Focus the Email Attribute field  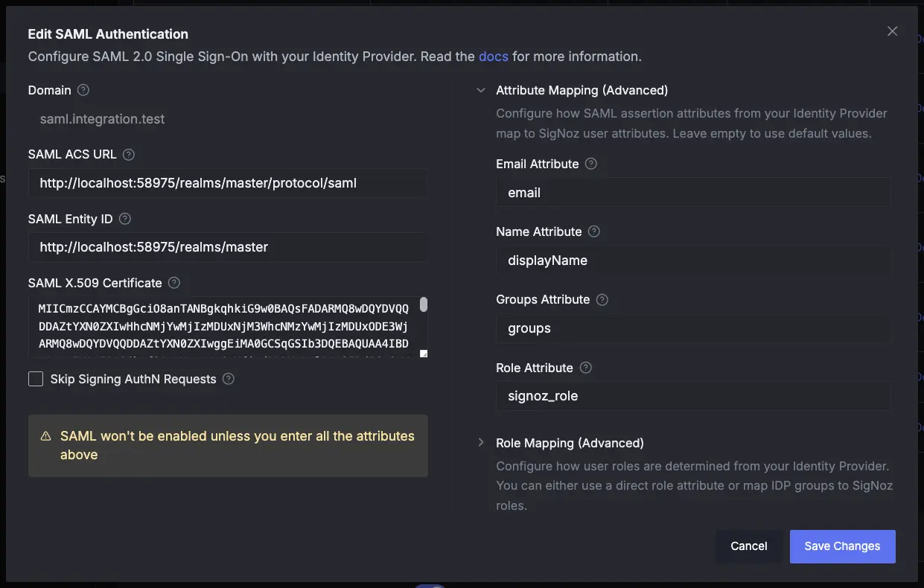pos(693,193)
